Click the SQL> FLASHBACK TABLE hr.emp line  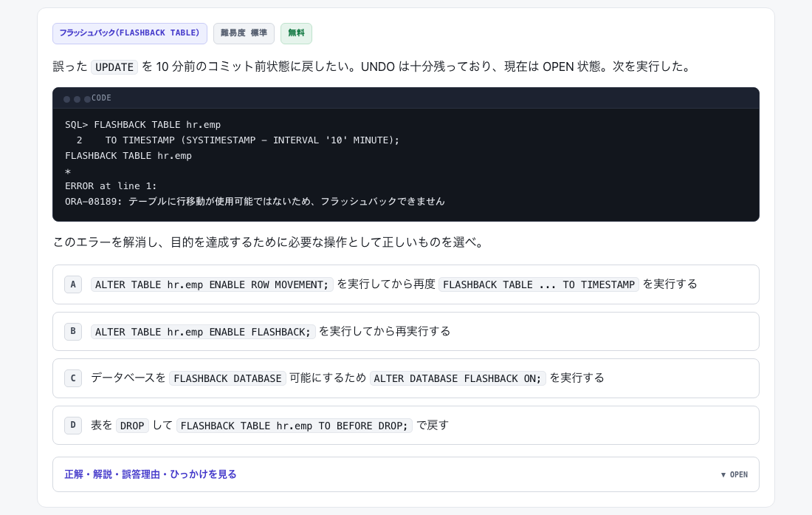click(143, 125)
